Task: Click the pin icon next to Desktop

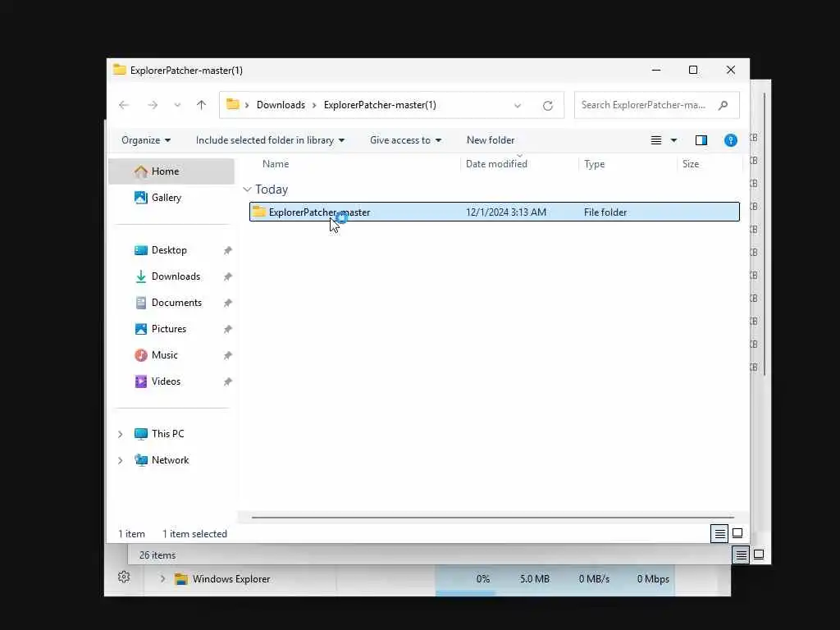Action: click(228, 250)
